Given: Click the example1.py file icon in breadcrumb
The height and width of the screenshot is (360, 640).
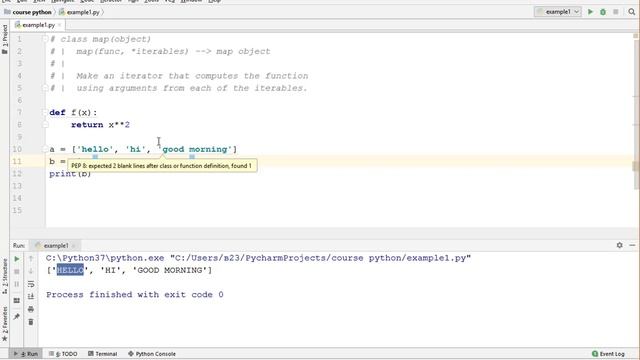Looking at the screenshot, I should coord(62,12).
